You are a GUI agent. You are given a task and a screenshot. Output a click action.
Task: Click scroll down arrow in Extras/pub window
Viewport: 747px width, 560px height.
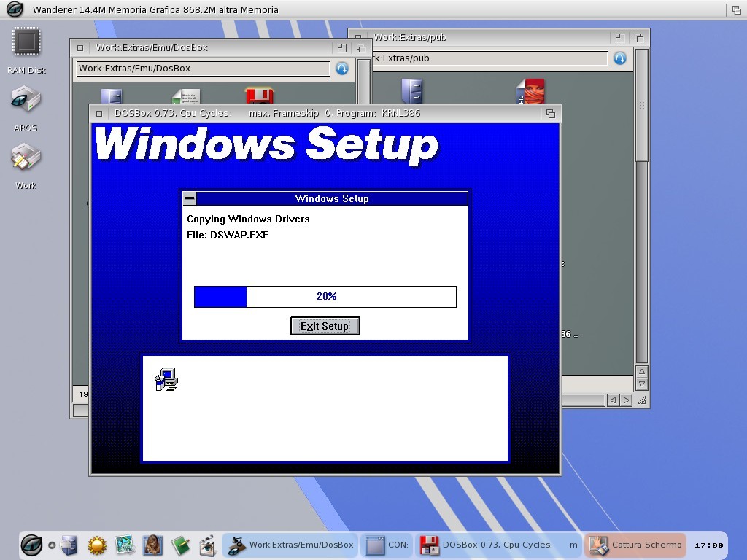point(642,384)
